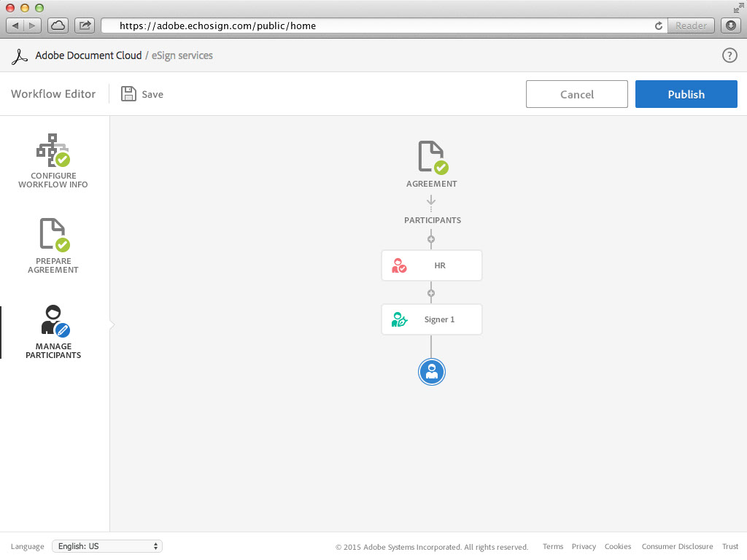
Task: Open the help question mark icon
Action: pos(729,55)
